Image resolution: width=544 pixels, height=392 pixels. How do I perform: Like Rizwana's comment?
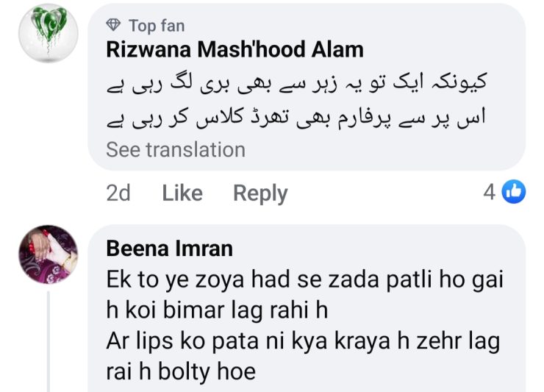pos(182,193)
